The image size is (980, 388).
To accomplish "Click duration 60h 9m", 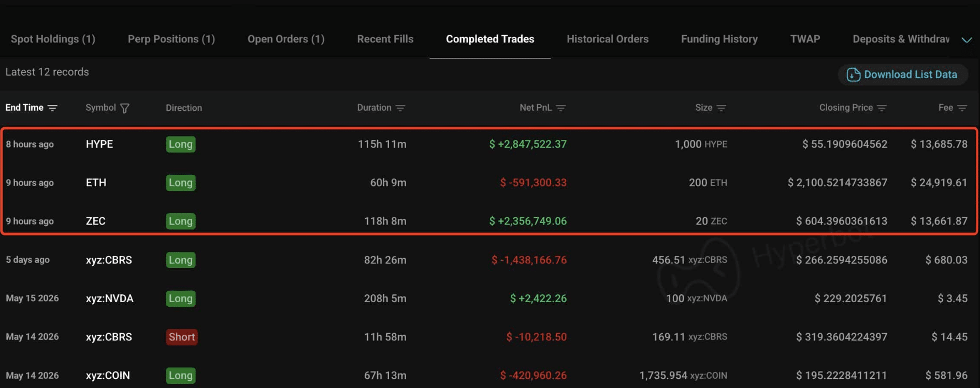I will [x=388, y=183].
